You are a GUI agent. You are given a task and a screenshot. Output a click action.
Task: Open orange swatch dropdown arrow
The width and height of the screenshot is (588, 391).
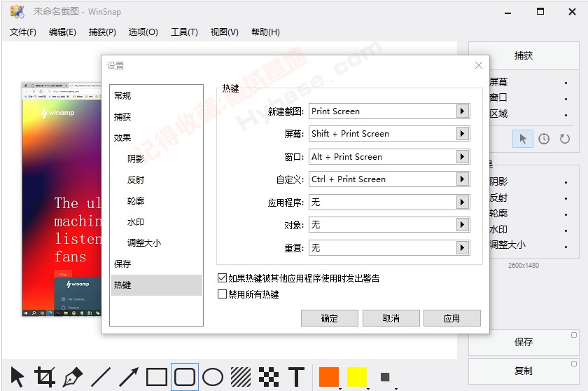tap(340, 388)
